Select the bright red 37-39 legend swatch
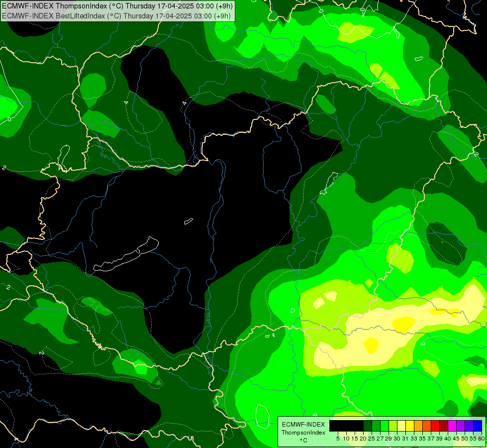 tap(435, 426)
